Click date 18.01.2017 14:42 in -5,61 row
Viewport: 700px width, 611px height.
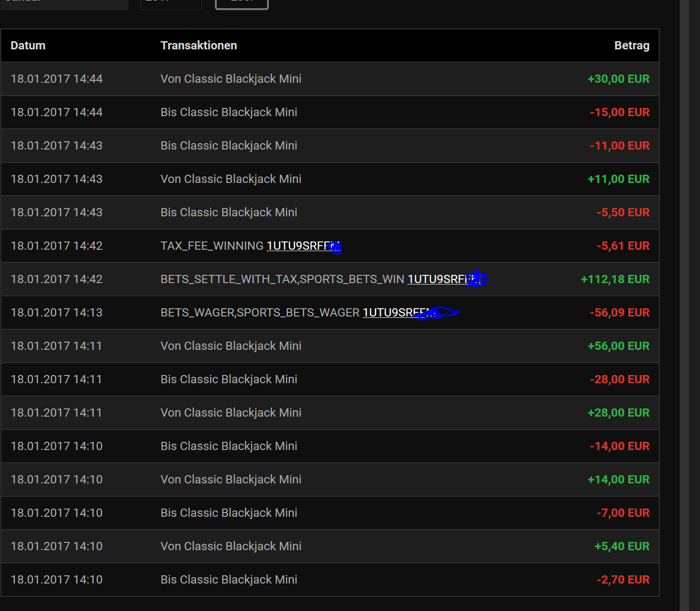[57, 246]
